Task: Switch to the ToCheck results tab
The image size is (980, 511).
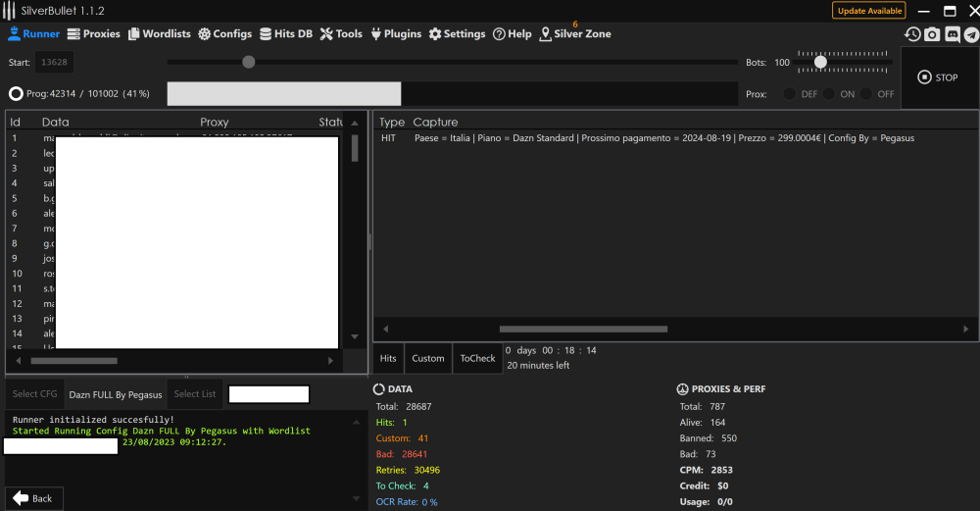Action: (x=477, y=358)
